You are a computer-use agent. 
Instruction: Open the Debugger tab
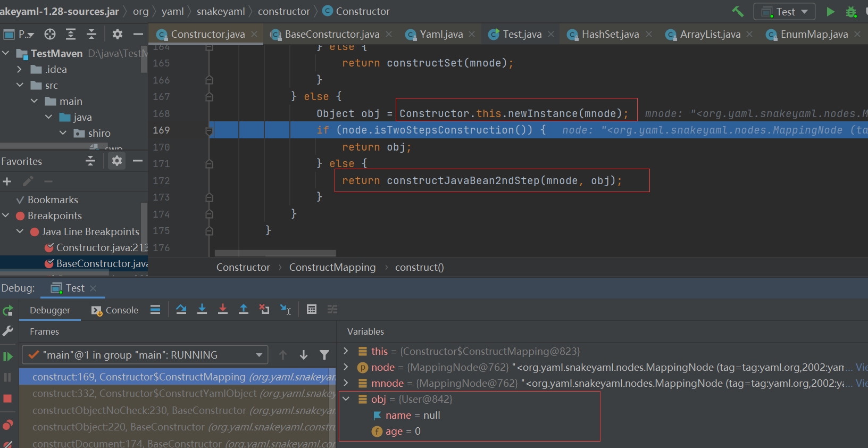coord(50,310)
